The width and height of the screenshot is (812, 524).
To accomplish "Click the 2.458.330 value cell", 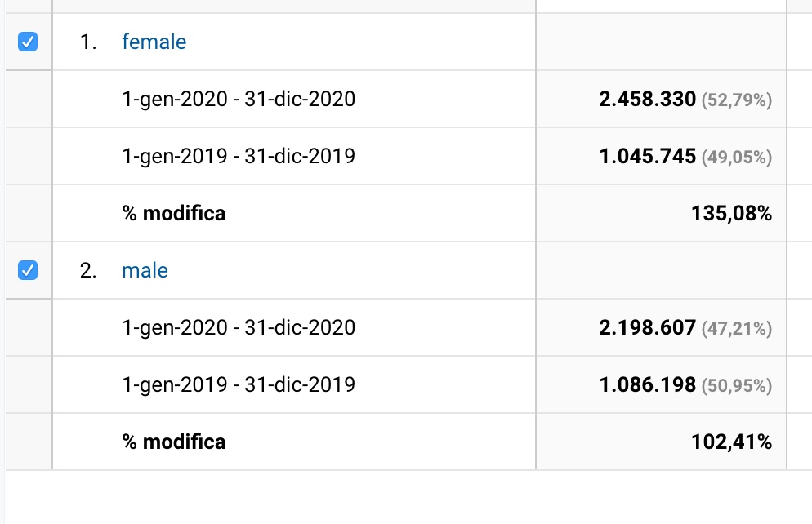I will pos(647,100).
